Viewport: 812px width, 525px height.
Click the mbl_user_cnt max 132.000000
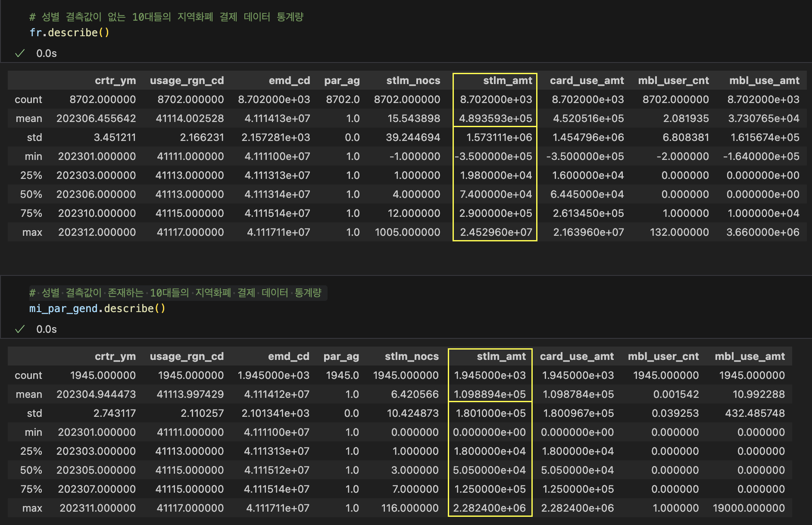click(680, 232)
